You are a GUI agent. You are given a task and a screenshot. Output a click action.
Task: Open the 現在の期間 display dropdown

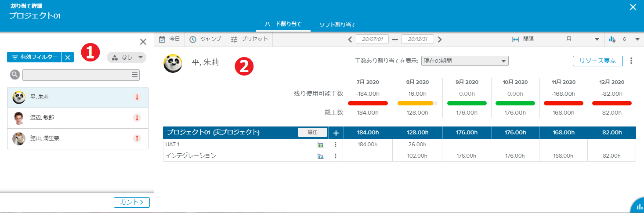click(464, 61)
